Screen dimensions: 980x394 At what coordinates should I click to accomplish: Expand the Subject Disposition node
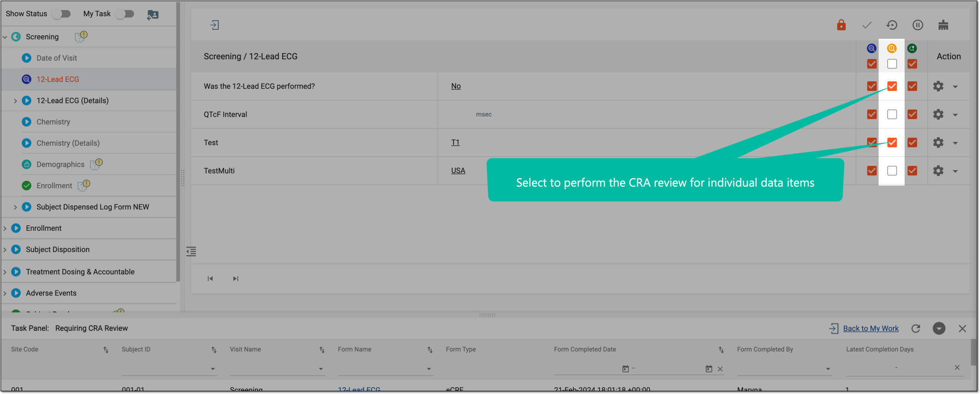pyautogui.click(x=5, y=250)
